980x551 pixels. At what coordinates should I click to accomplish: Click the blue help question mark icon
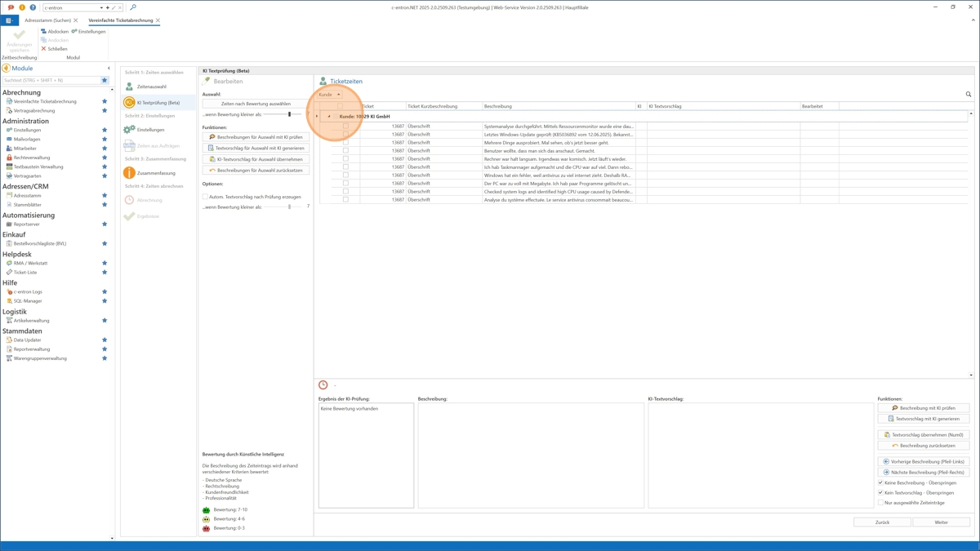(x=33, y=7)
